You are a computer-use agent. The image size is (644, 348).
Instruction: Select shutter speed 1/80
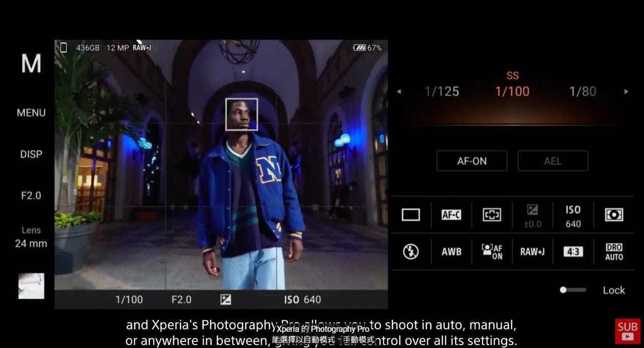pyautogui.click(x=582, y=91)
